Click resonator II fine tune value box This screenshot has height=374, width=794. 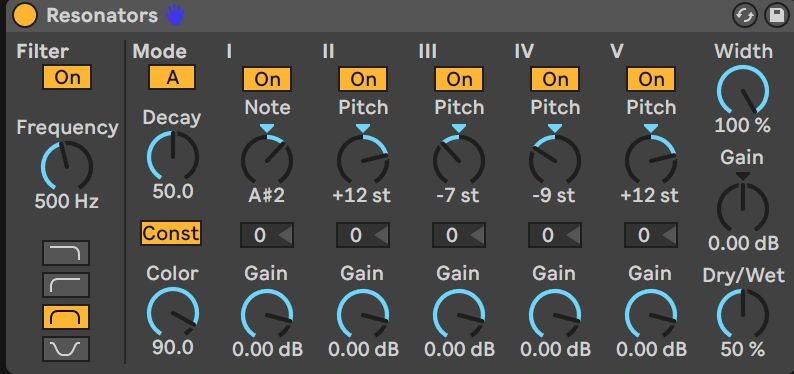[x=363, y=235]
